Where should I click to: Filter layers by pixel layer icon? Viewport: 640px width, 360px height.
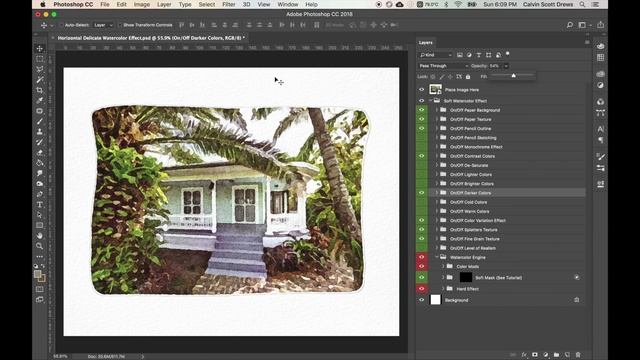tap(460, 55)
